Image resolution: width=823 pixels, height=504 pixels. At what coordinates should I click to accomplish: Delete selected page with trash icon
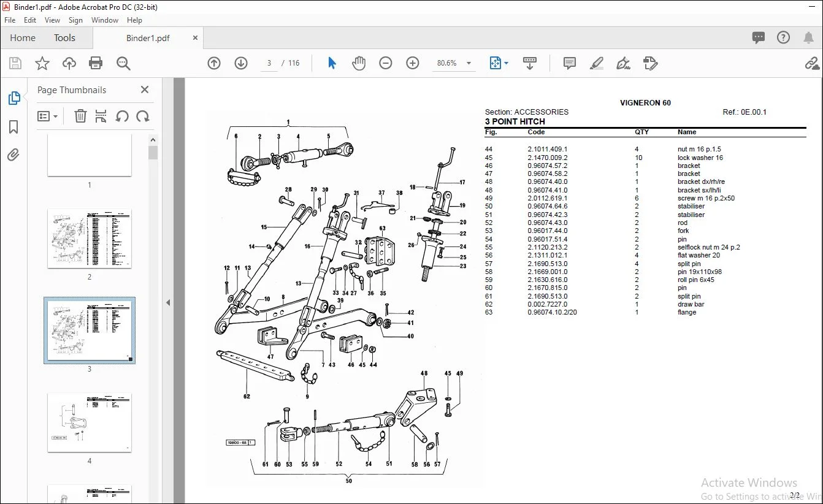pyautogui.click(x=80, y=116)
